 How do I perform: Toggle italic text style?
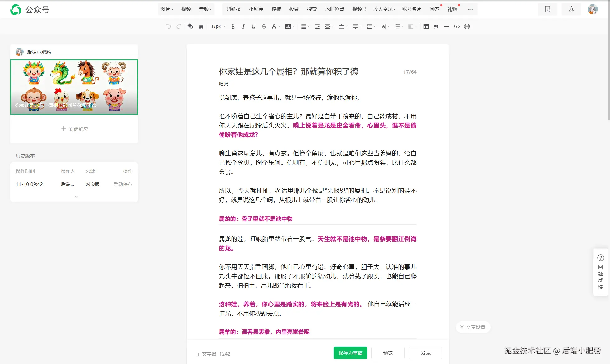(x=243, y=27)
